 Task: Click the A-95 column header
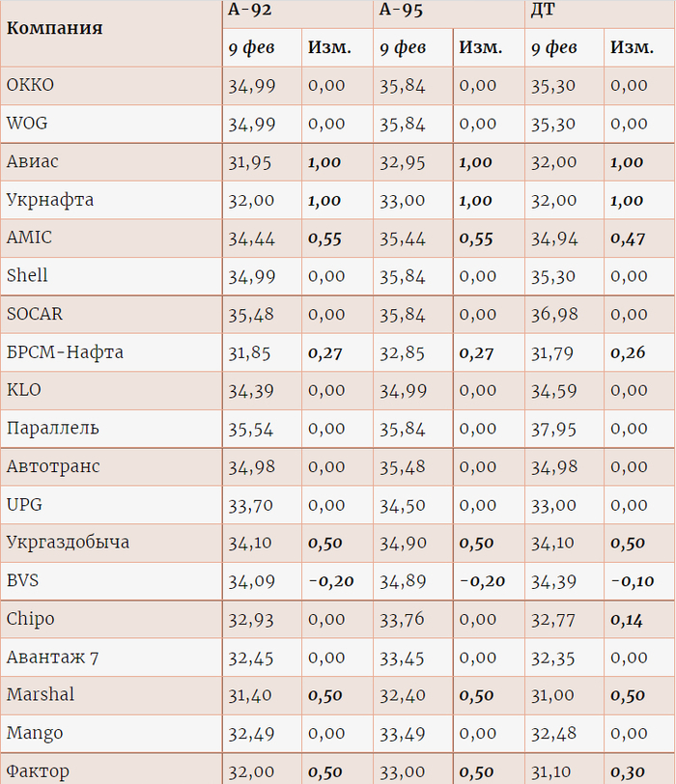coord(402,10)
